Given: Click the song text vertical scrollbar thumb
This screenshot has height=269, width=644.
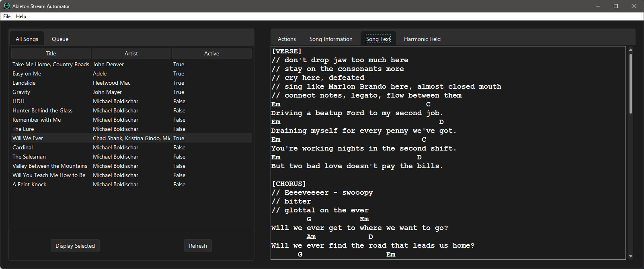Looking at the screenshot, I should (630, 84).
